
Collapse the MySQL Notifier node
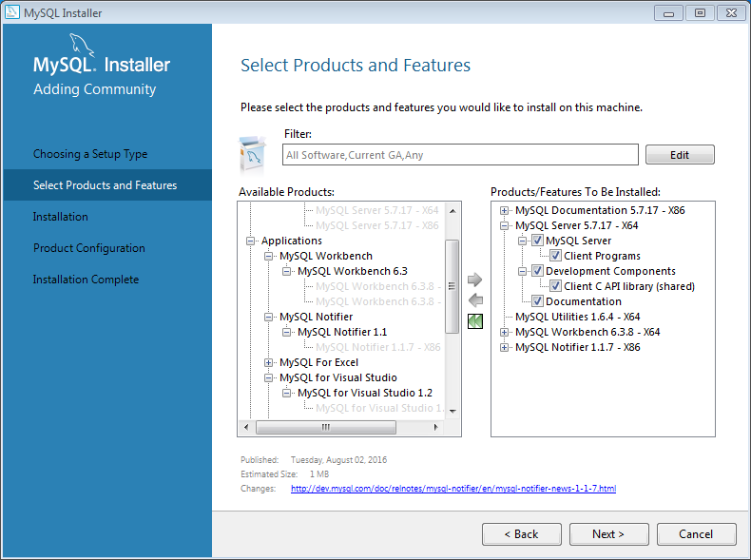coord(268,318)
